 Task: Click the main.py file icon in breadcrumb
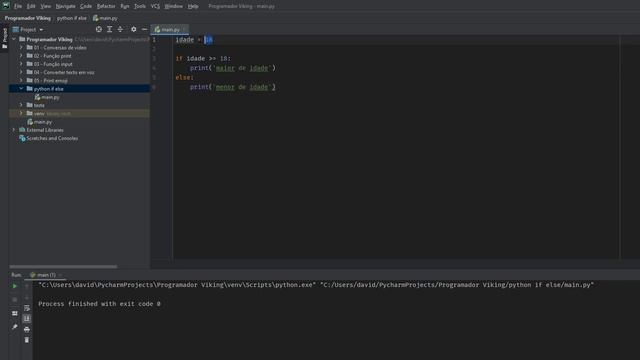tap(96, 18)
